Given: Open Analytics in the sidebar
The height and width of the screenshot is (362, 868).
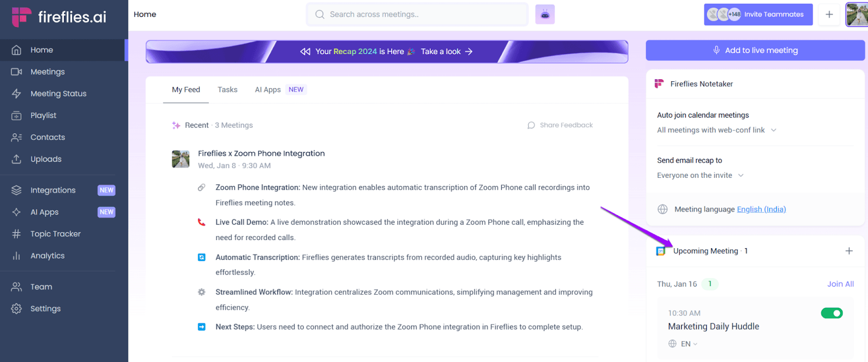Looking at the screenshot, I should click(63, 255).
